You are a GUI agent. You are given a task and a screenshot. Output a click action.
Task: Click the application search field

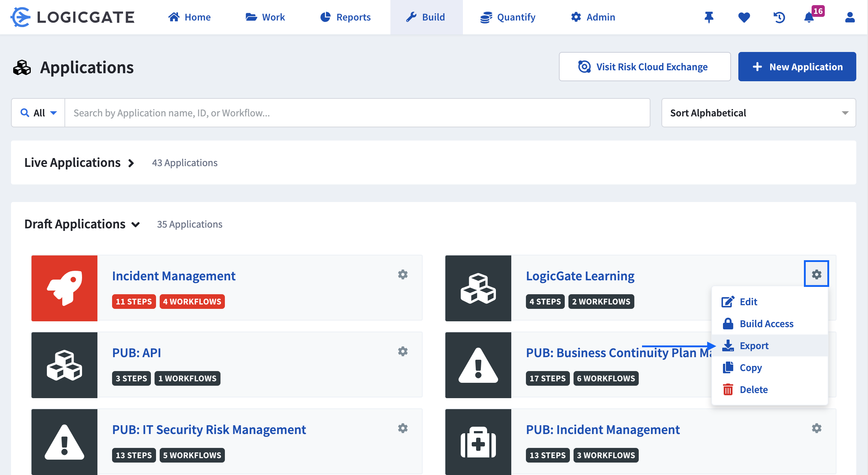(357, 113)
